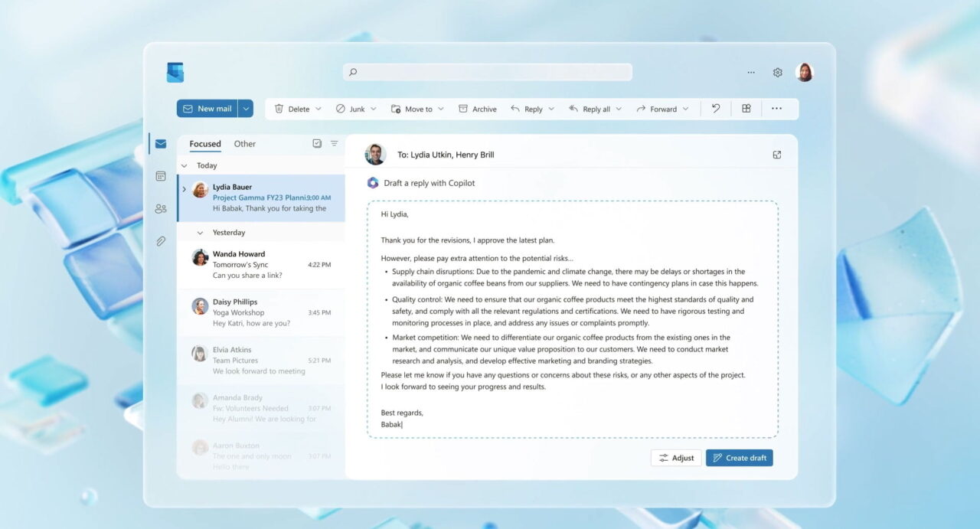Open the message in a new window
This screenshot has width=980, height=529.
coord(776,154)
